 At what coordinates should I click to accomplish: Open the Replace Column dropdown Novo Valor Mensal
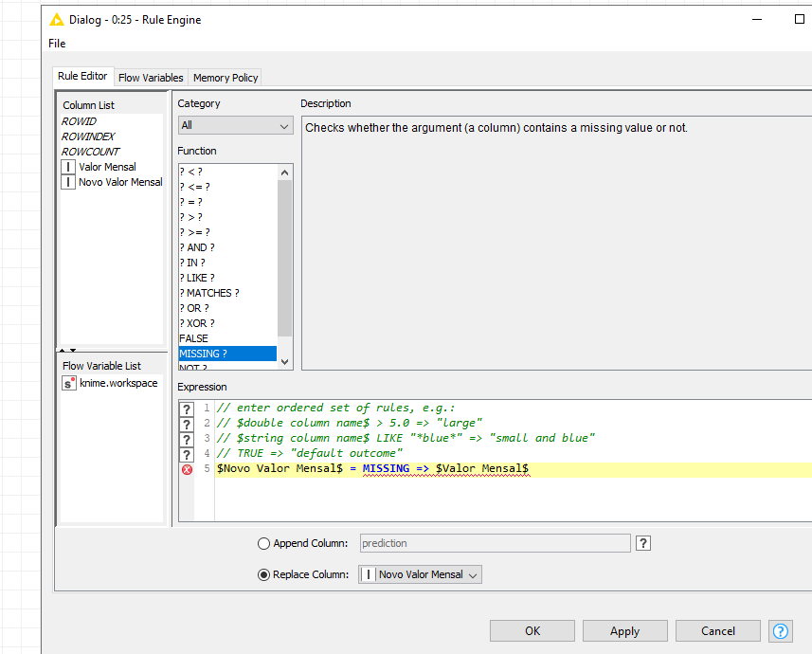420,574
